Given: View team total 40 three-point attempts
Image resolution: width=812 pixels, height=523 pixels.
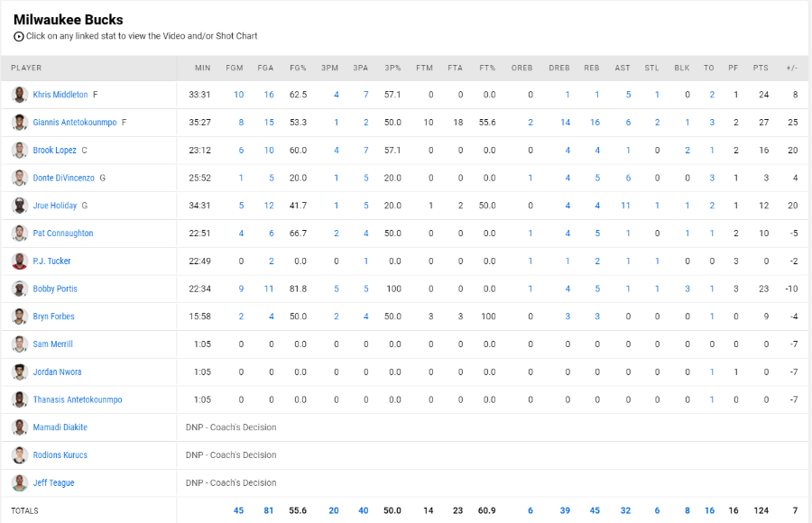Looking at the screenshot, I should 364,510.
